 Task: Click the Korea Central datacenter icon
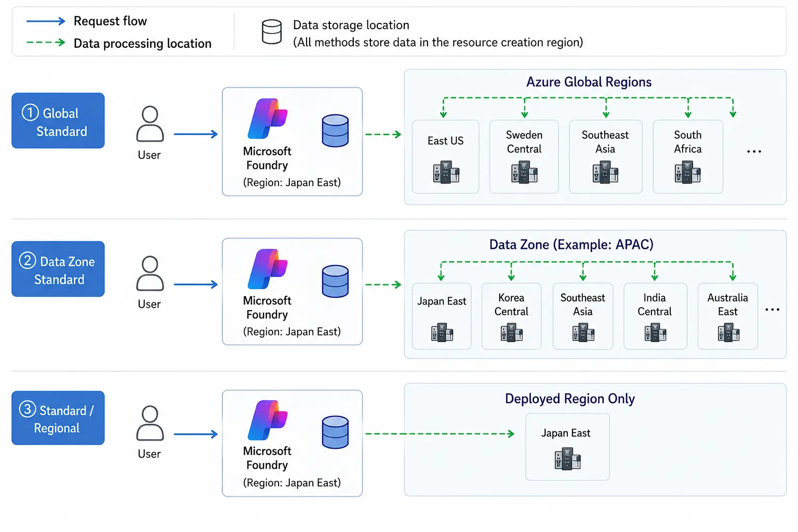512,332
